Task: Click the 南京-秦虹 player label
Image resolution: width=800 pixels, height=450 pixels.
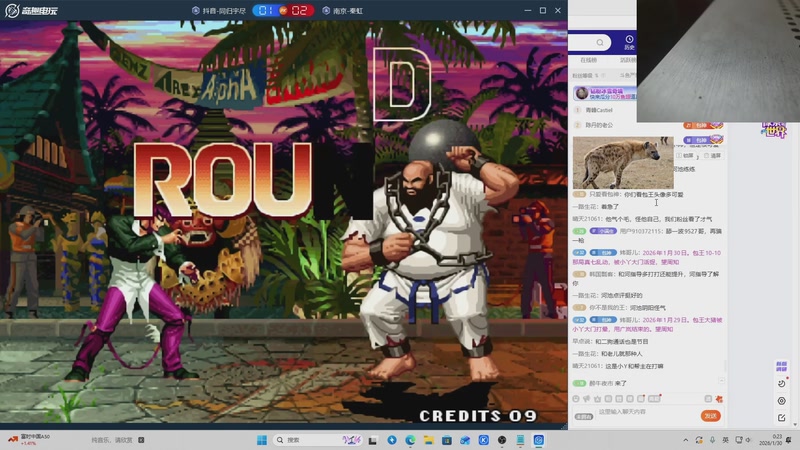Action: coord(343,11)
